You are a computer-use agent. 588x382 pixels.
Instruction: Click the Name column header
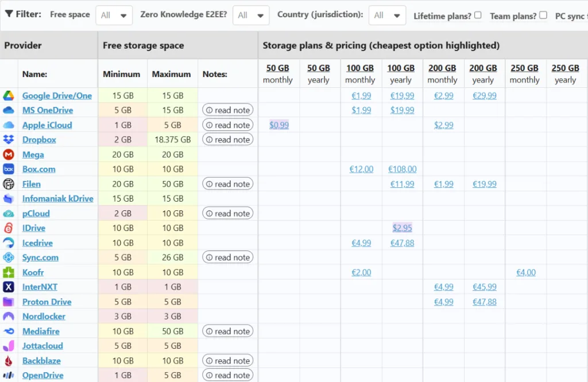pyautogui.click(x=34, y=74)
